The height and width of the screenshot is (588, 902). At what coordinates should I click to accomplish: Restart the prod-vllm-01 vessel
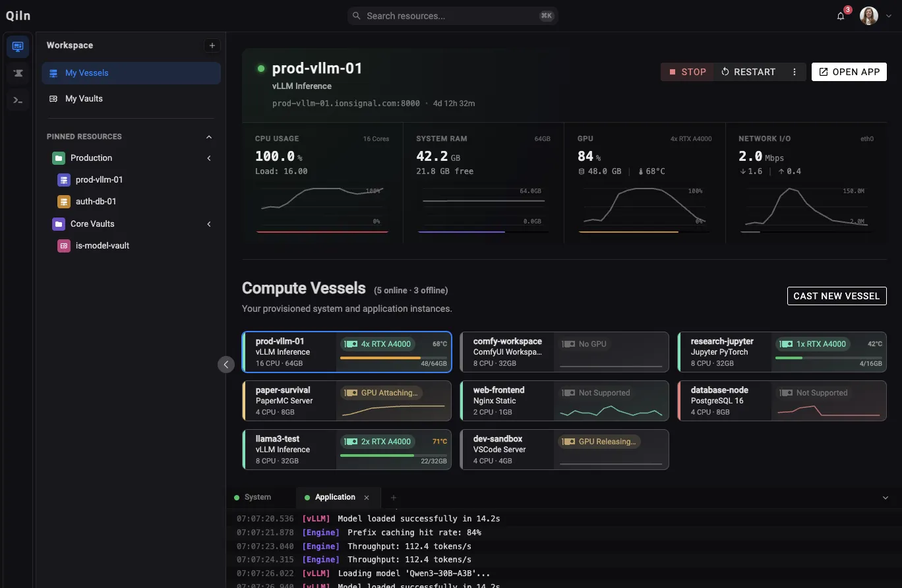[748, 72]
